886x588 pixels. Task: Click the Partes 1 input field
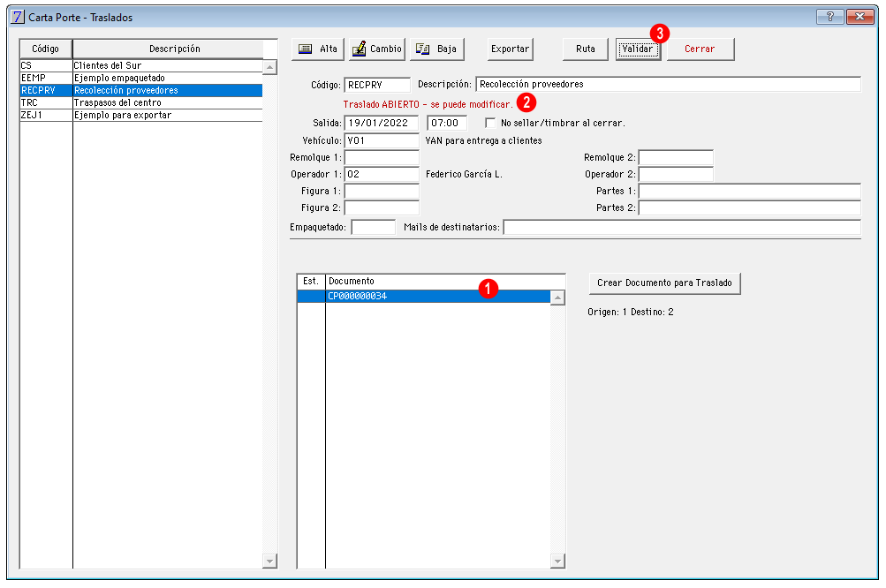750,191
